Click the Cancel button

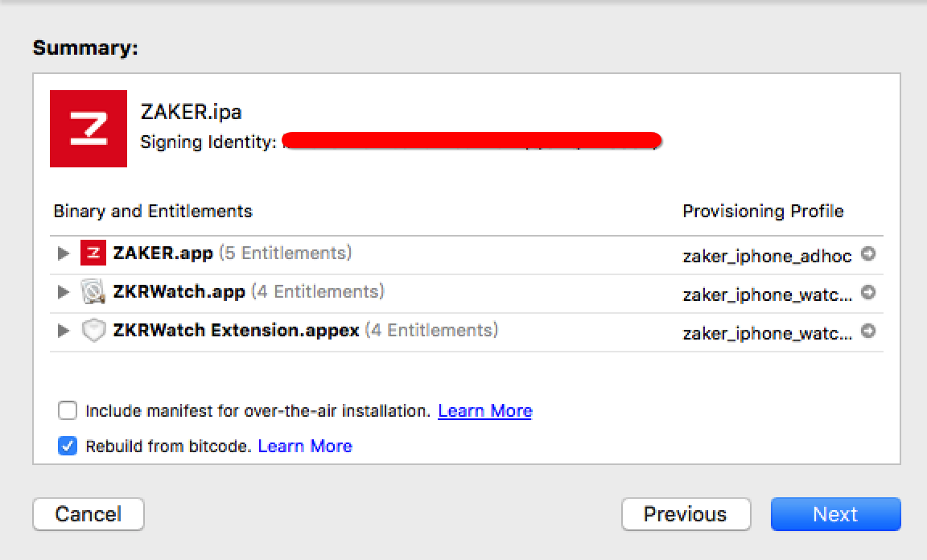pos(88,514)
